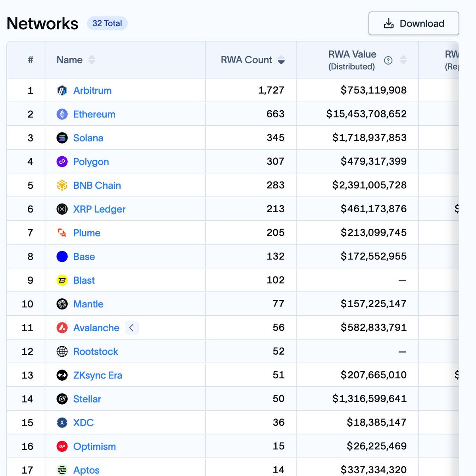Sort the table by Name column
The image size is (476, 476).
pos(92,60)
